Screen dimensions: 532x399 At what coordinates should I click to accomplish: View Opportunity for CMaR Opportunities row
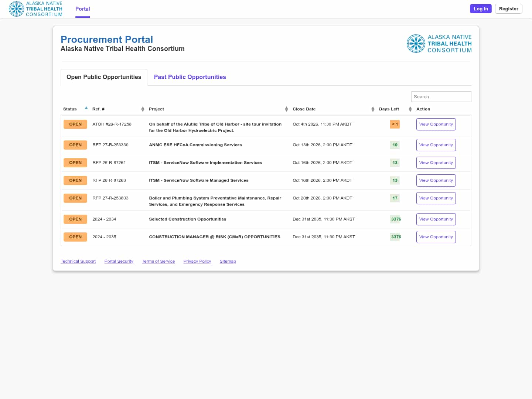(x=436, y=237)
